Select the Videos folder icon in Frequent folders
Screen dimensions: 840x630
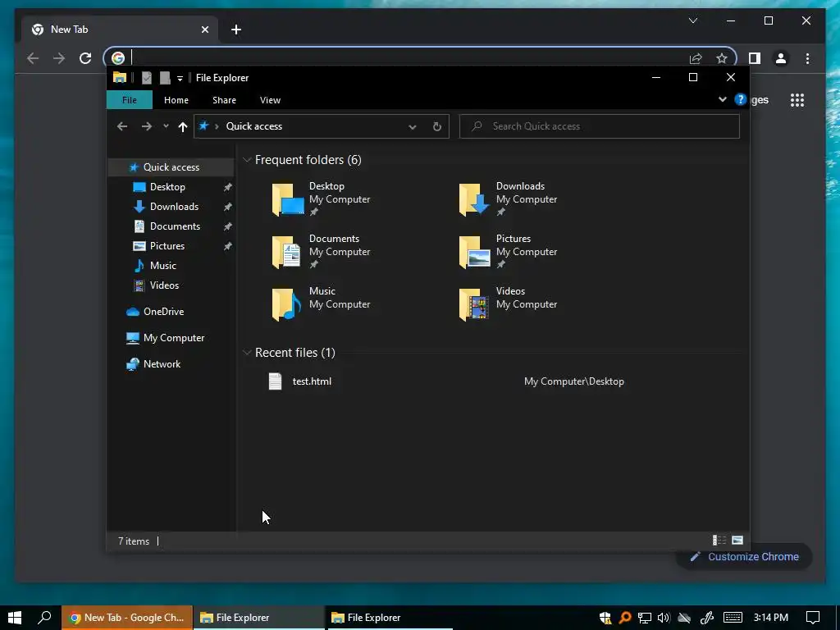[x=474, y=304]
